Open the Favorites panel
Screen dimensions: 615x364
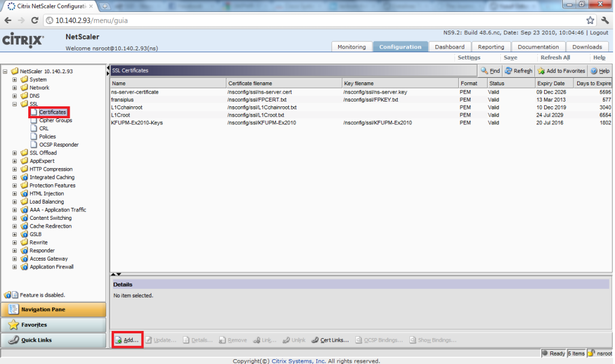53,325
